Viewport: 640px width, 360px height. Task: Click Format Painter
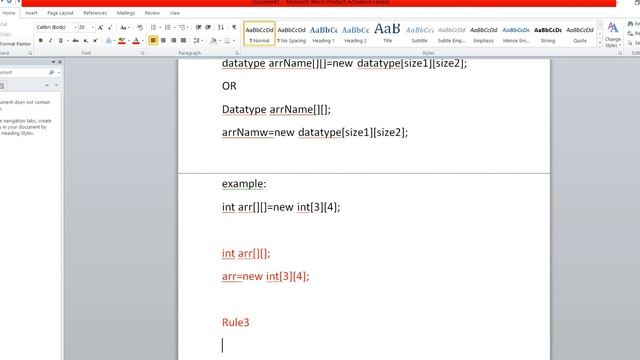click(16, 44)
